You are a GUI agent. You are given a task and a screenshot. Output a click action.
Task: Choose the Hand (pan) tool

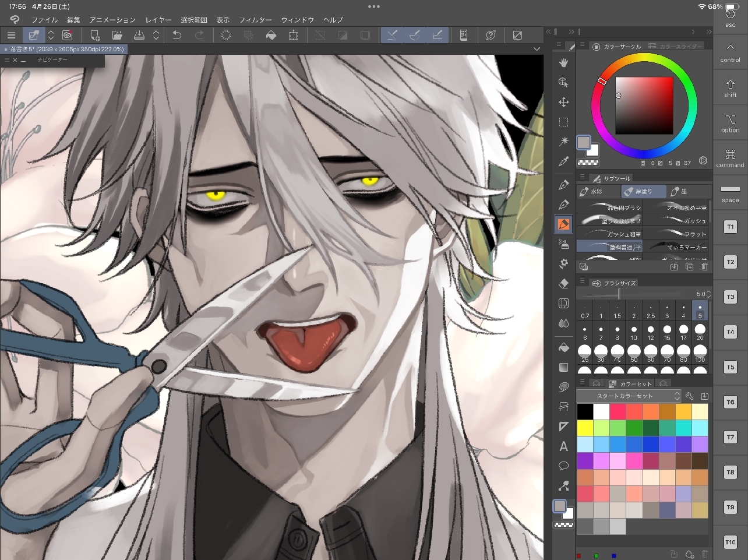click(x=563, y=62)
